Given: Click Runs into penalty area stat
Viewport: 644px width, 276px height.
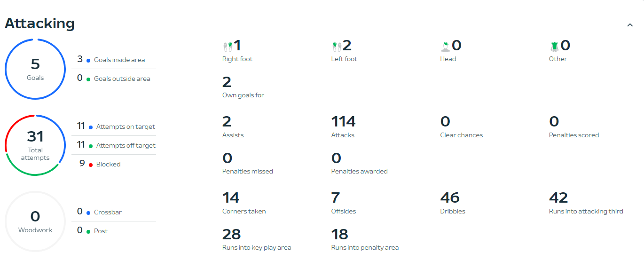Looking at the screenshot, I should point(365,247).
